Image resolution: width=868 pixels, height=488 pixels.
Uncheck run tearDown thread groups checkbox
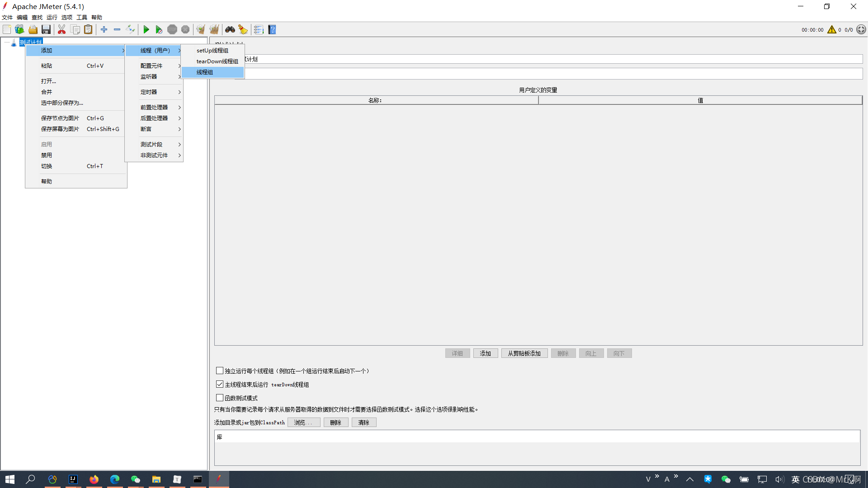[220, 385]
